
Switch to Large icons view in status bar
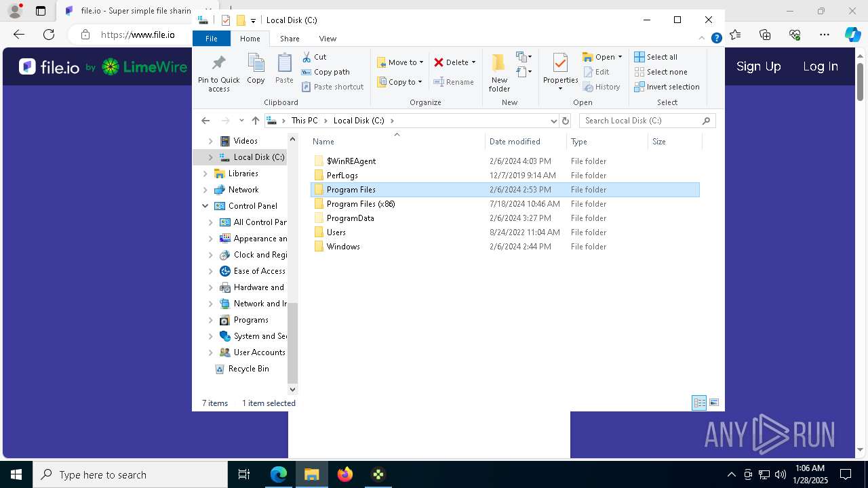click(x=713, y=403)
